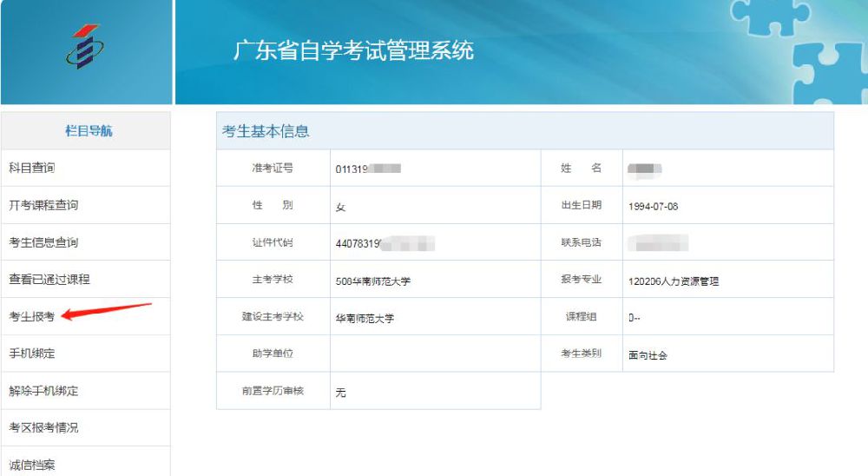Click the 考生类别 field label
Screen dimensions: 868x476
coord(582,353)
